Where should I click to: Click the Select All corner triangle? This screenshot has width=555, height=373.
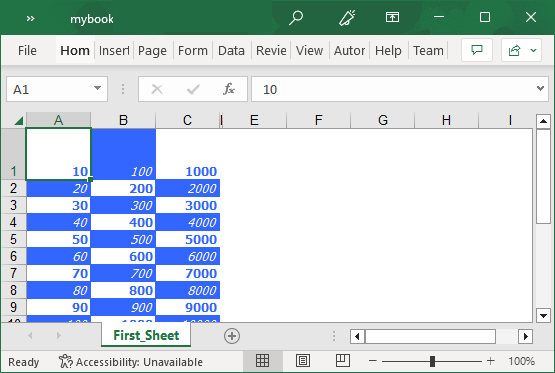click(18, 121)
